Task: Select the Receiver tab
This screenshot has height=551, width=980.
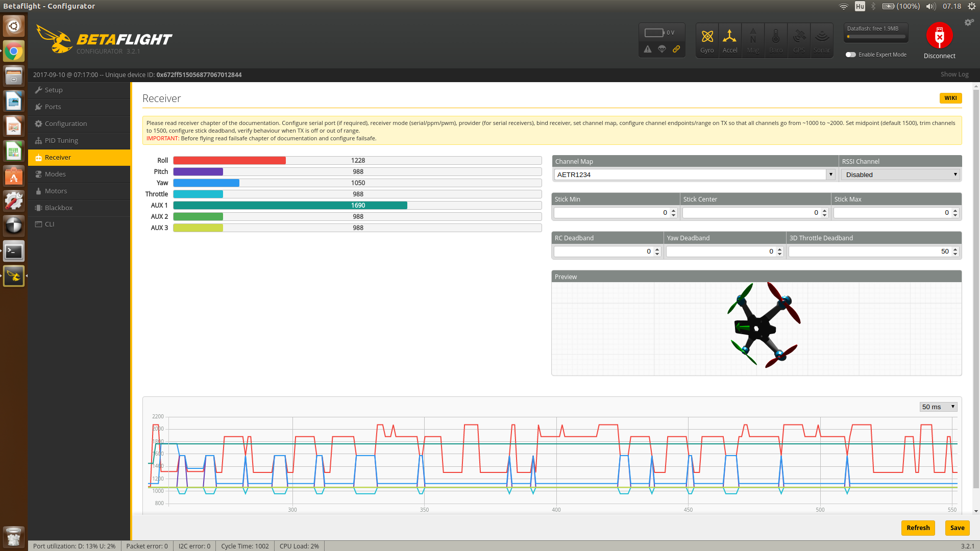Action: click(x=79, y=157)
